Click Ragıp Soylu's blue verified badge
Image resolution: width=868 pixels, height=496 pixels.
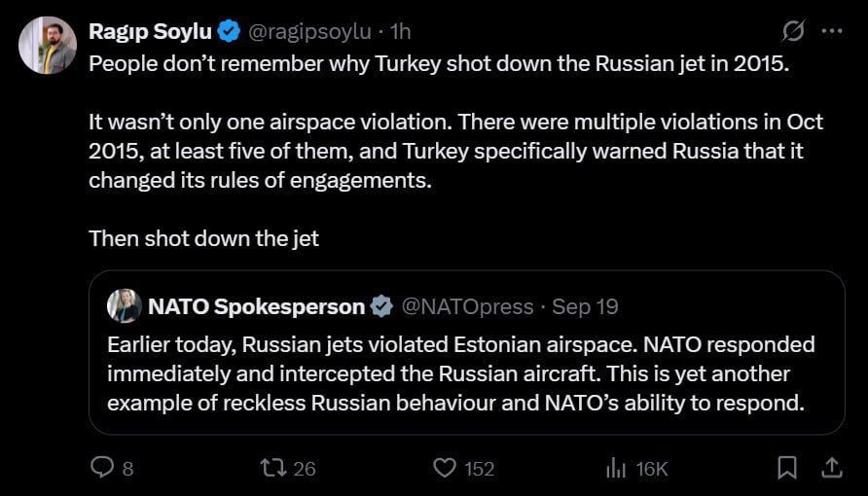(229, 32)
